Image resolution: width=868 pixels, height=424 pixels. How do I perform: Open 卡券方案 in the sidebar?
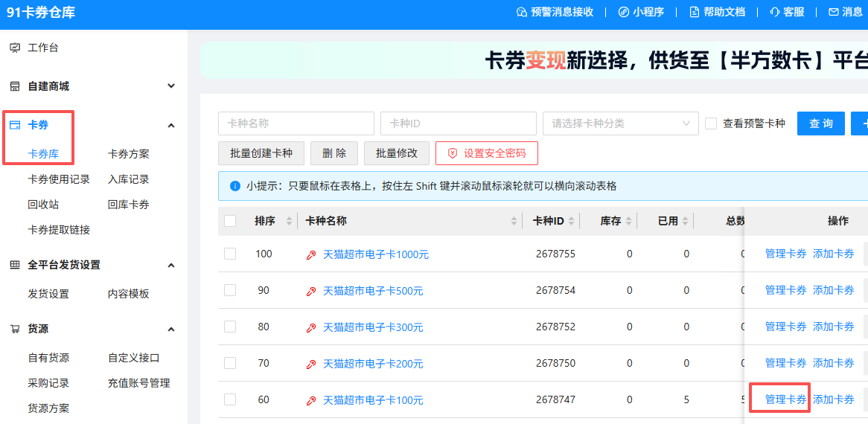click(x=129, y=154)
